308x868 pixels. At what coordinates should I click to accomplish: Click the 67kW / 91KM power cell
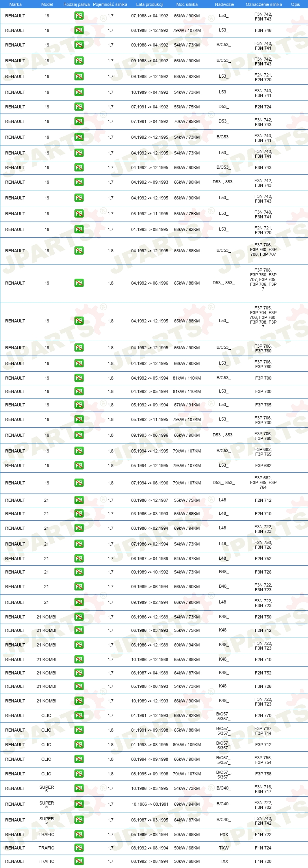[x=187, y=405]
